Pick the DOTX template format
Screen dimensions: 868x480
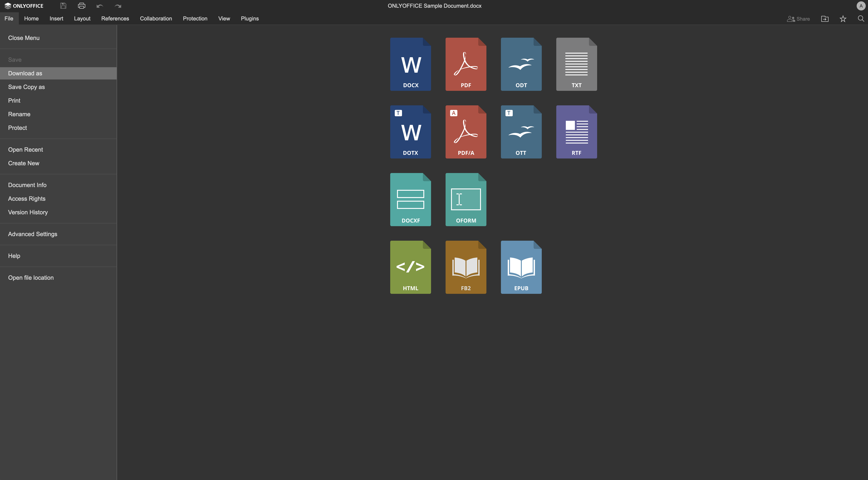(410, 132)
